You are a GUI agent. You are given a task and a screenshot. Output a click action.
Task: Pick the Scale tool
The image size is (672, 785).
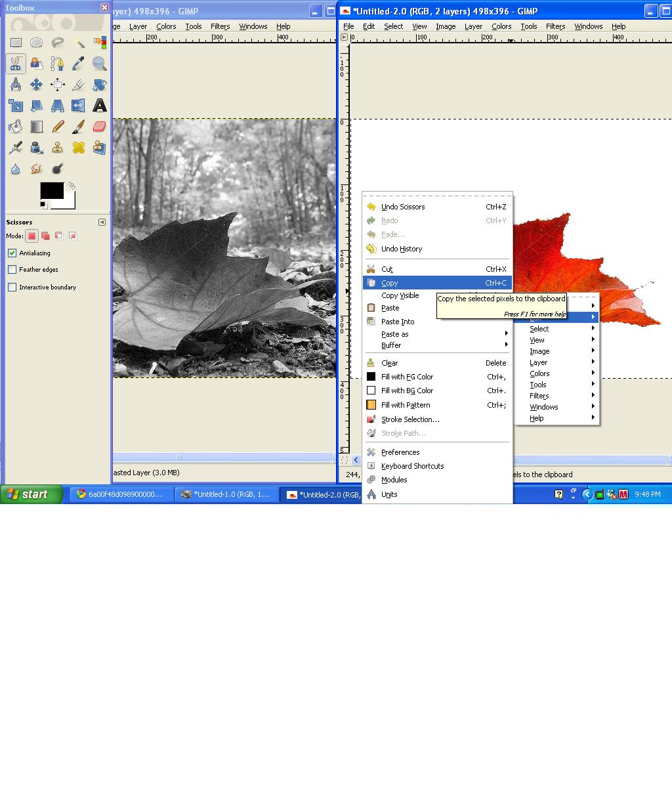click(16, 106)
